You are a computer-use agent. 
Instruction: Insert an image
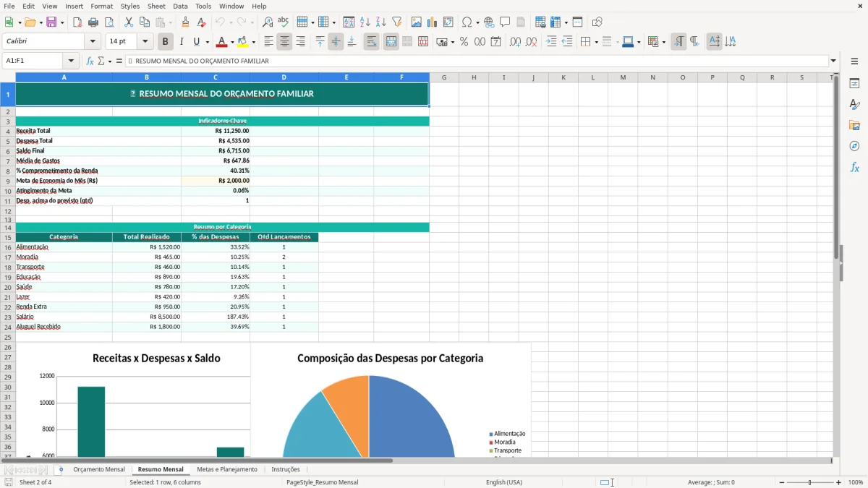click(x=417, y=22)
